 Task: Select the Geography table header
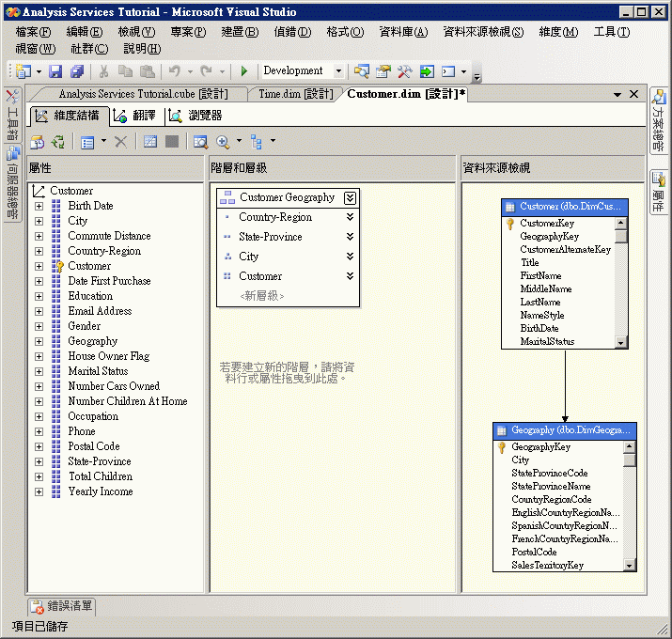pos(565,430)
